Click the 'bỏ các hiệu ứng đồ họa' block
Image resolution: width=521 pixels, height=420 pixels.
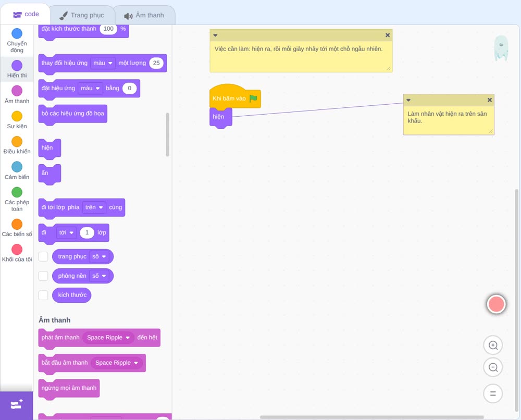(73, 114)
